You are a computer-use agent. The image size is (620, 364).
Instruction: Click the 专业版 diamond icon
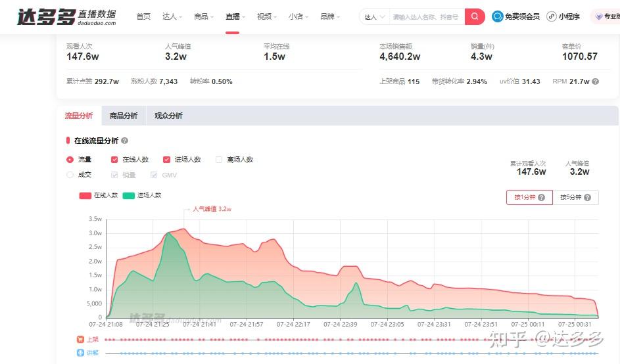coord(599,16)
